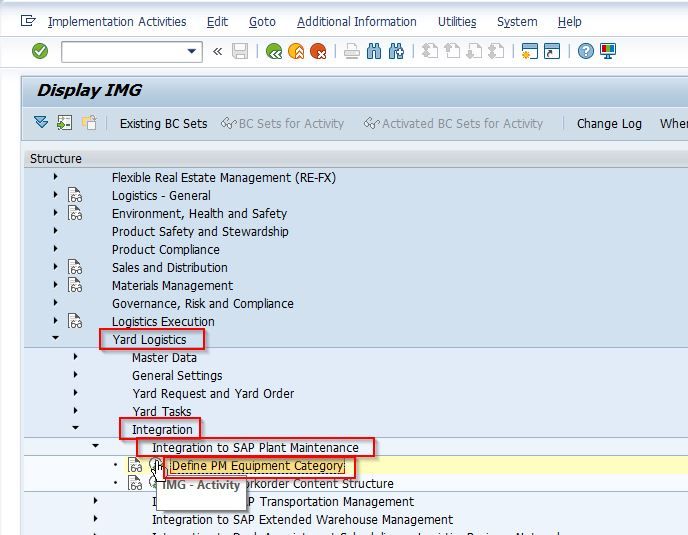The height and width of the screenshot is (535, 688).
Task: Open the System menu
Action: point(517,22)
